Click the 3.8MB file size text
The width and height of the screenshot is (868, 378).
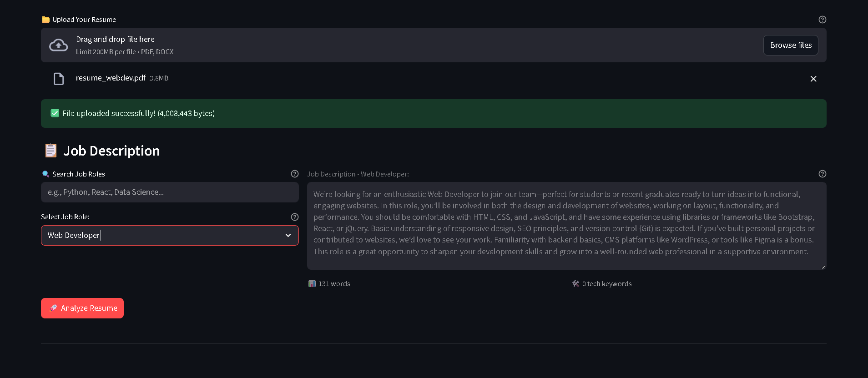tap(159, 78)
